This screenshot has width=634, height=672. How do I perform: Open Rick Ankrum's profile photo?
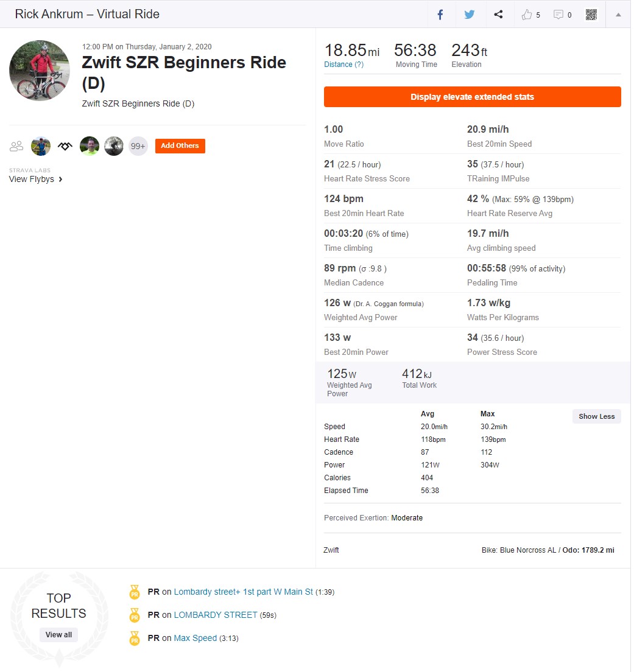click(40, 71)
